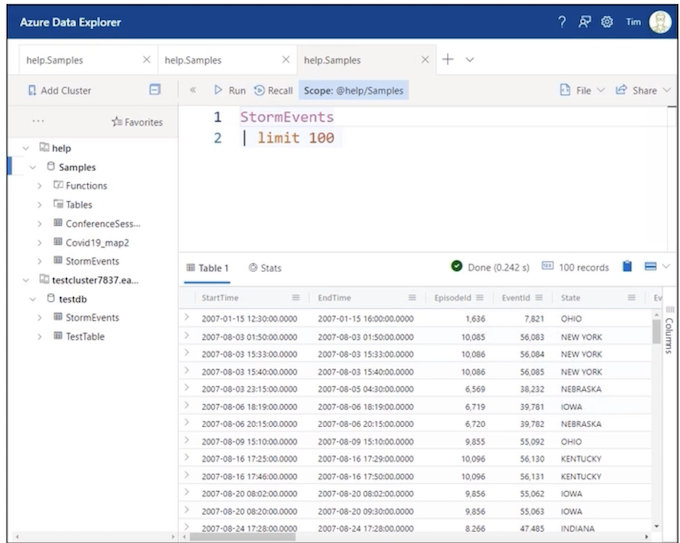Screen dimensions: 680x543
Task: Open the tab list dropdown chevron
Action: tap(470, 59)
